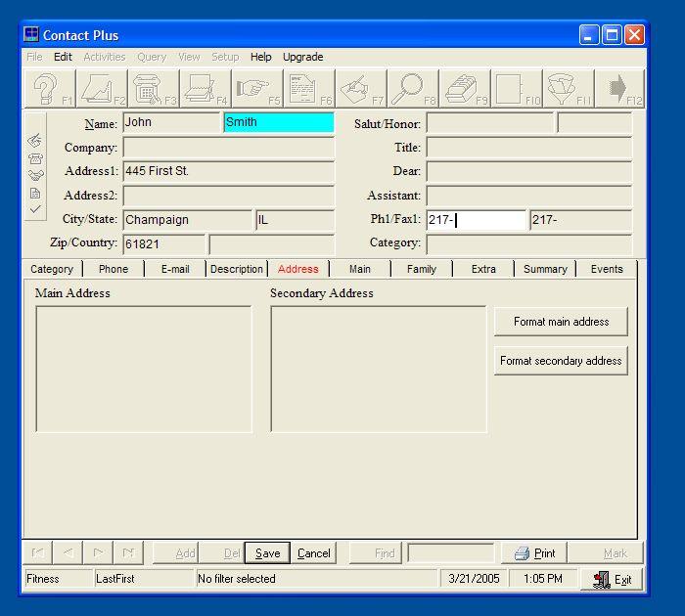Save the contact record
This screenshot has height=616, width=685.
pos(267,553)
